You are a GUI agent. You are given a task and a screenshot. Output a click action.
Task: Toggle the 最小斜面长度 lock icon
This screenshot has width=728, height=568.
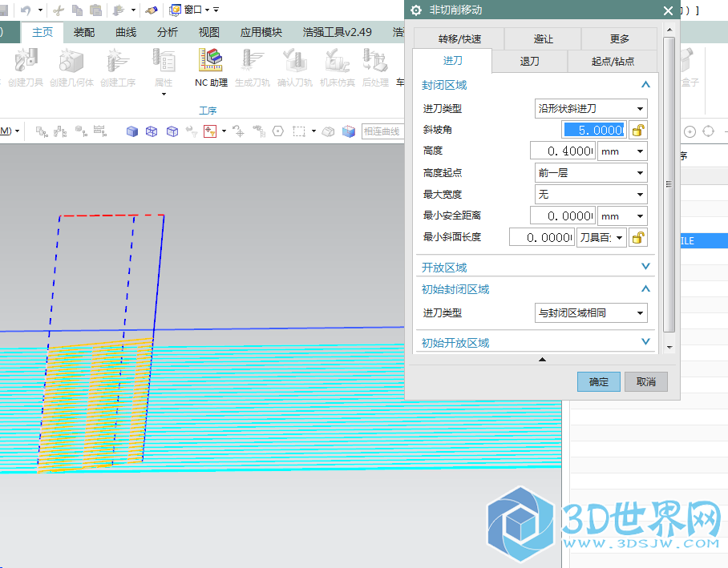[638, 238]
